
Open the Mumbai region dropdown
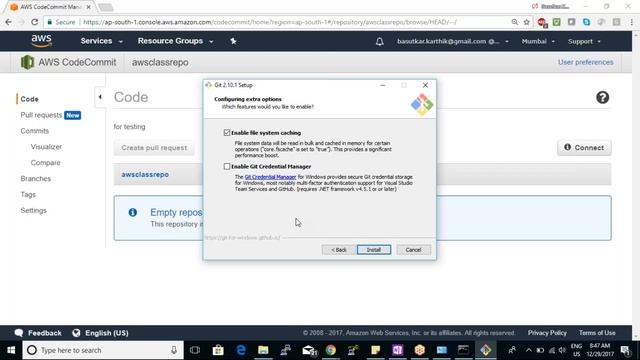click(538, 41)
